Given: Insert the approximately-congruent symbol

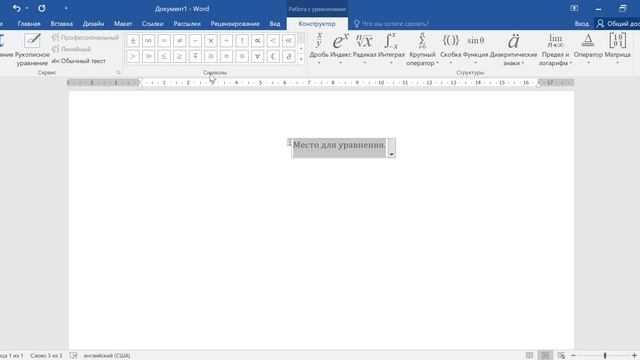Looking at the screenshot, I should [211, 56].
